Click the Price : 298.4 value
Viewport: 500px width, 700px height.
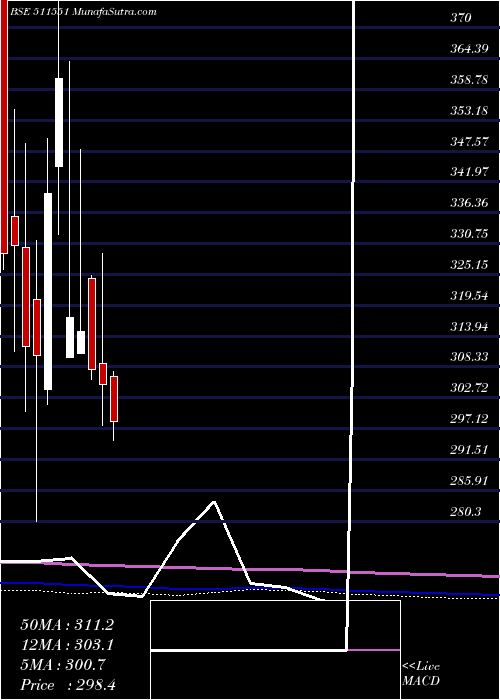click(x=68, y=685)
